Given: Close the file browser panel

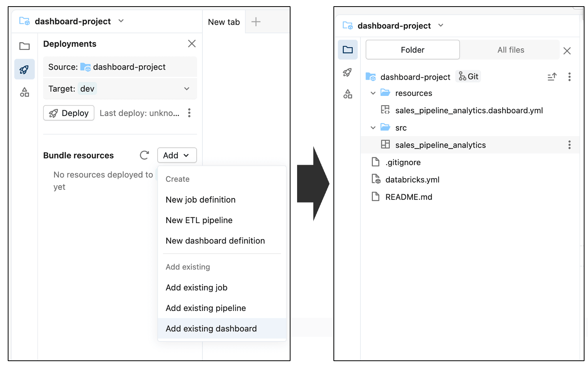Looking at the screenshot, I should tap(567, 50).
